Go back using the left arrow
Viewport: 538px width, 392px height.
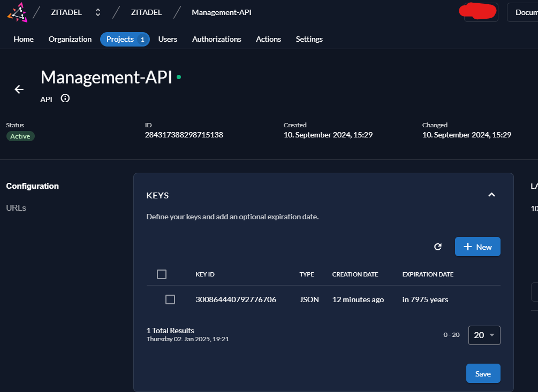19,89
